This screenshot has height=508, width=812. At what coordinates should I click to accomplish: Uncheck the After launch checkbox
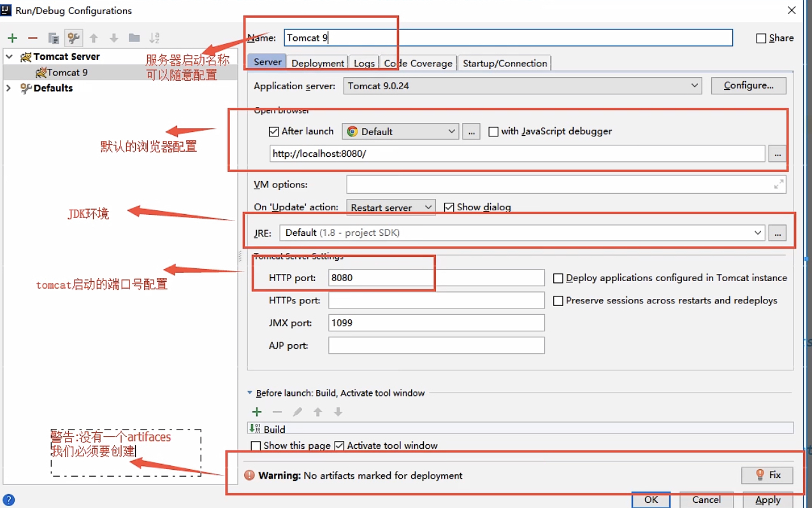pos(274,131)
